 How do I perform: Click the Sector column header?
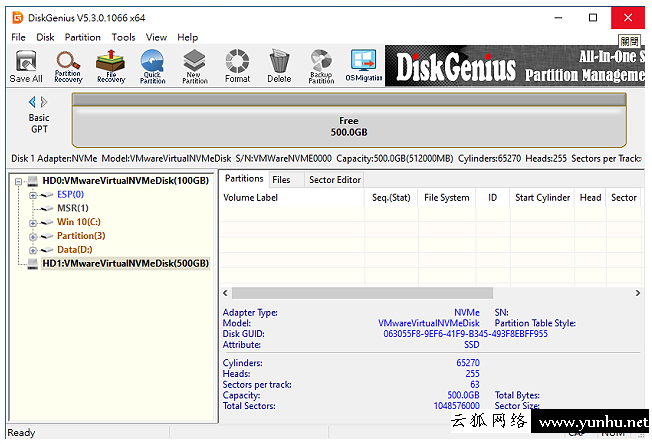coord(624,198)
